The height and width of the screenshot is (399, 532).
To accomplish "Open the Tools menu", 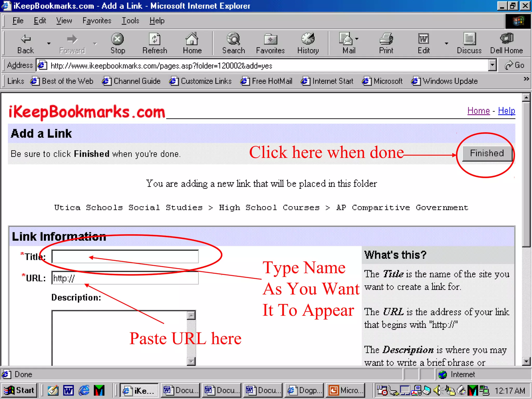I will 130,21.
